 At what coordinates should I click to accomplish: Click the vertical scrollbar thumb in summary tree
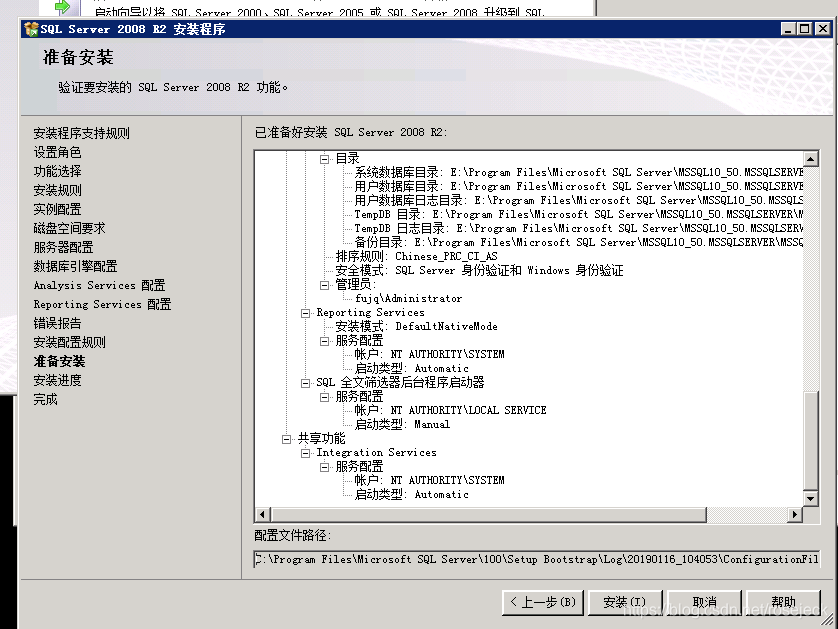point(811,441)
